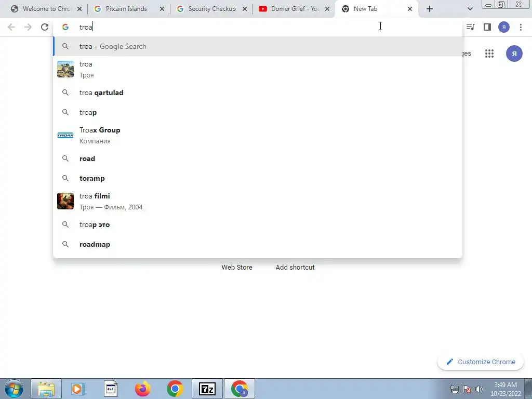
Task: Pick the troap это suggestion
Action: 258,224
